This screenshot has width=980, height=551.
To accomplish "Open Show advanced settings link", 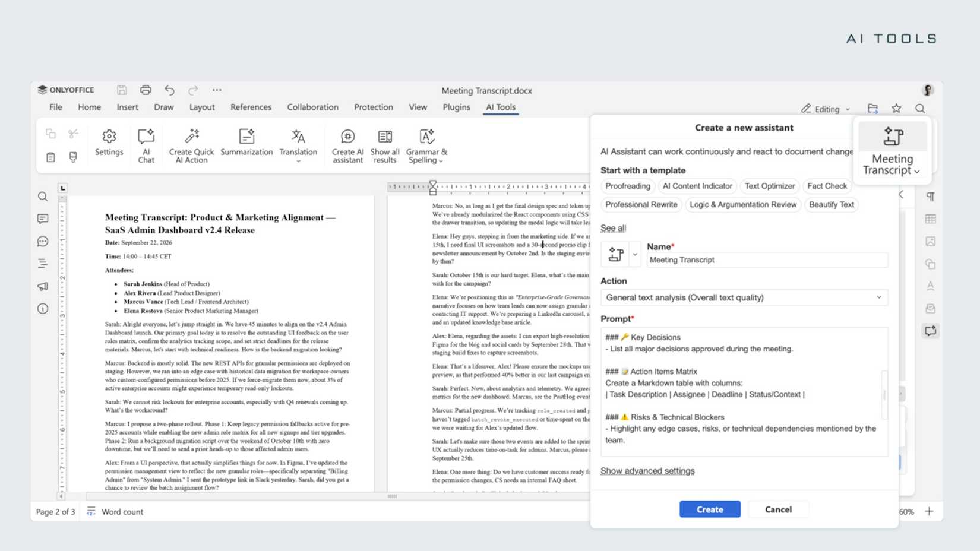I will 647,471.
